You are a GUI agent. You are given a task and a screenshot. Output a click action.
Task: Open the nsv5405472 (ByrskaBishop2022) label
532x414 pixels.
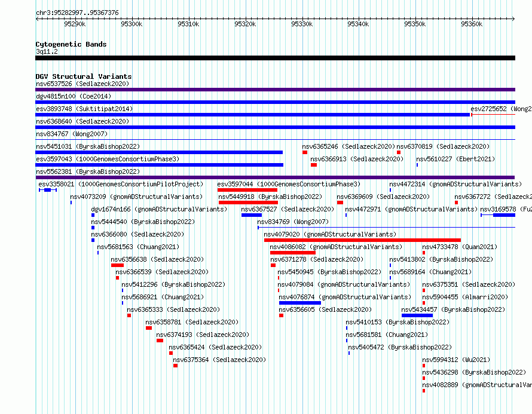point(400,347)
